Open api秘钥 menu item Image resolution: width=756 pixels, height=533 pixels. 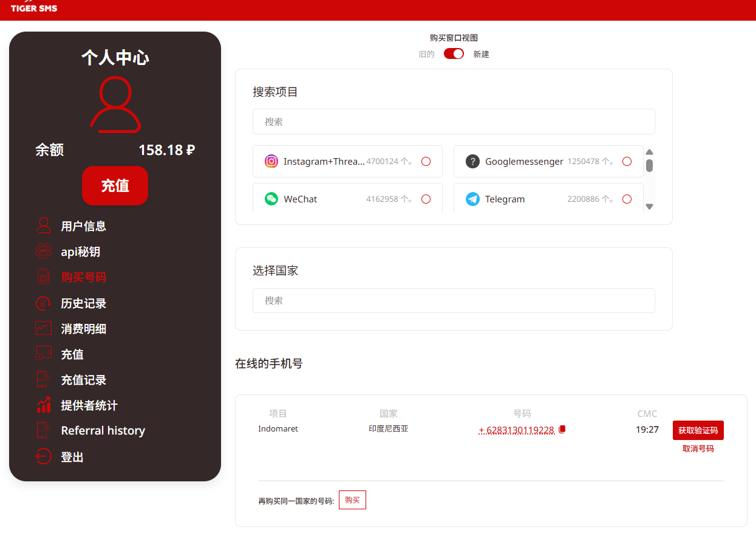tap(80, 252)
